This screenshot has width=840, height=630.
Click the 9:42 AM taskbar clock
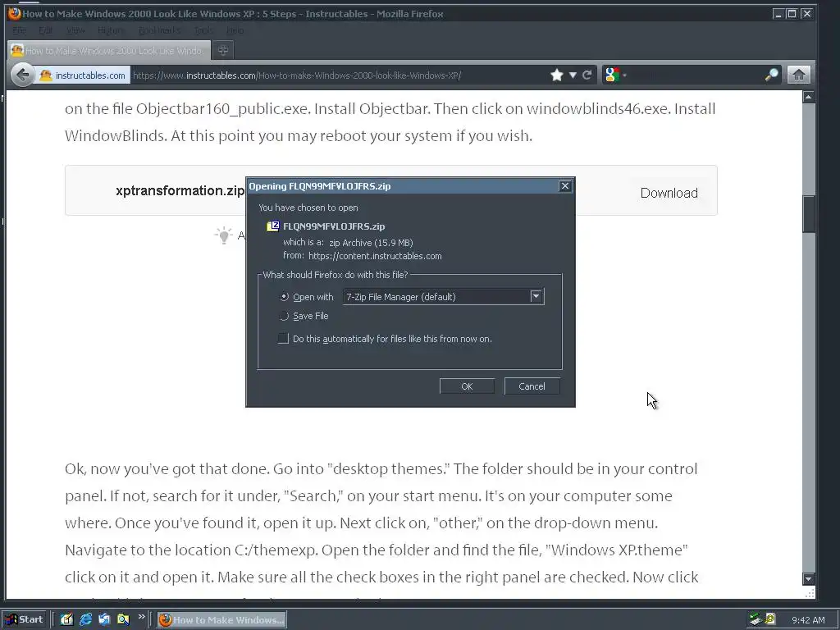(808, 620)
